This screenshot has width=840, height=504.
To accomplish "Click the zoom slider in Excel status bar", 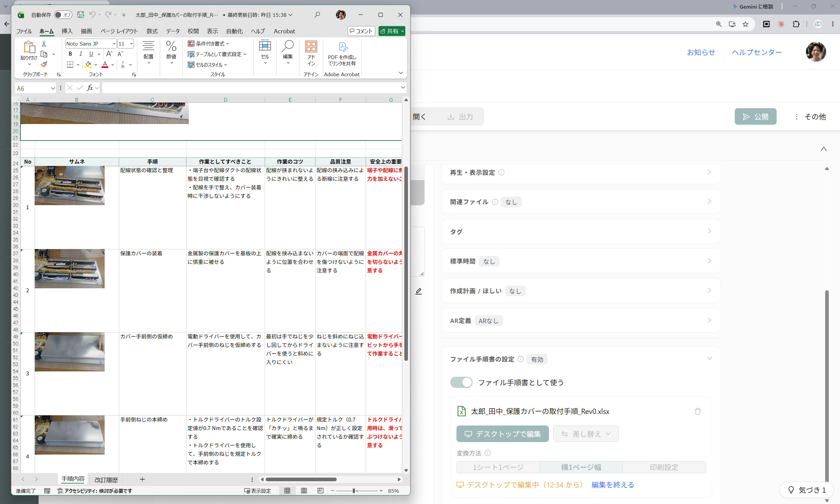I will pyautogui.click(x=354, y=491).
